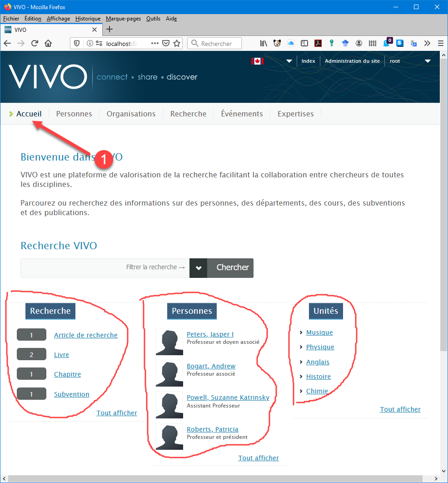Click the cloud extension icon
The height and width of the screenshot is (483, 448).
click(x=291, y=43)
